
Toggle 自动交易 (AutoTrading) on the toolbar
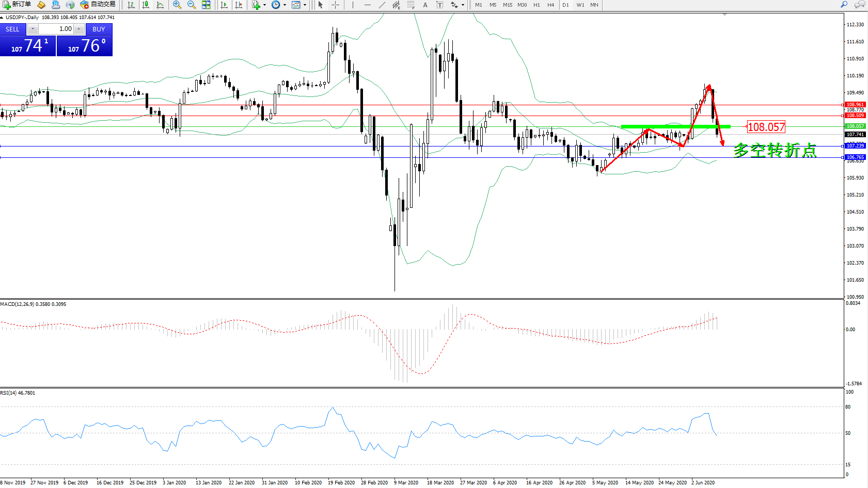click(98, 5)
